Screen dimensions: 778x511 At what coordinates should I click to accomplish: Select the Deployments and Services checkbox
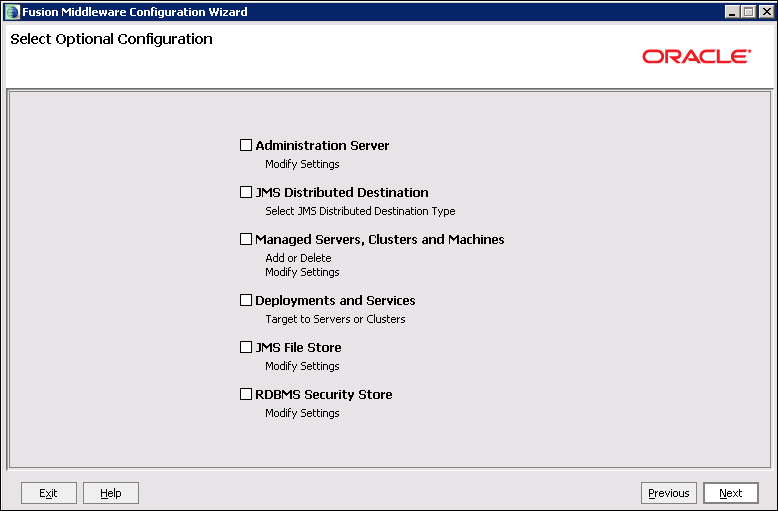pyautogui.click(x=246, y=300)
